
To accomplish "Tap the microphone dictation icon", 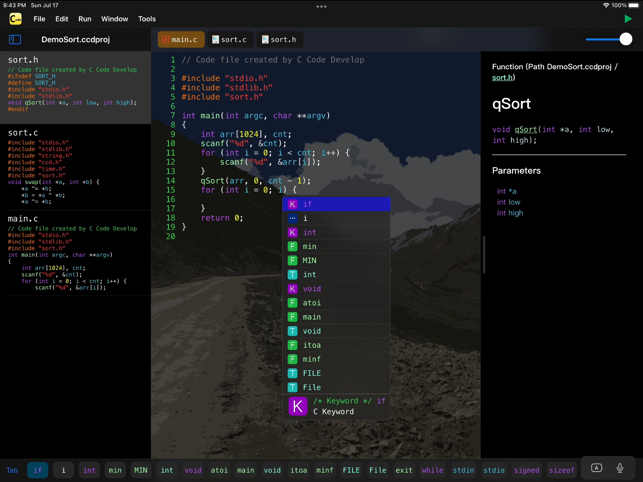I will pos(620,468).
